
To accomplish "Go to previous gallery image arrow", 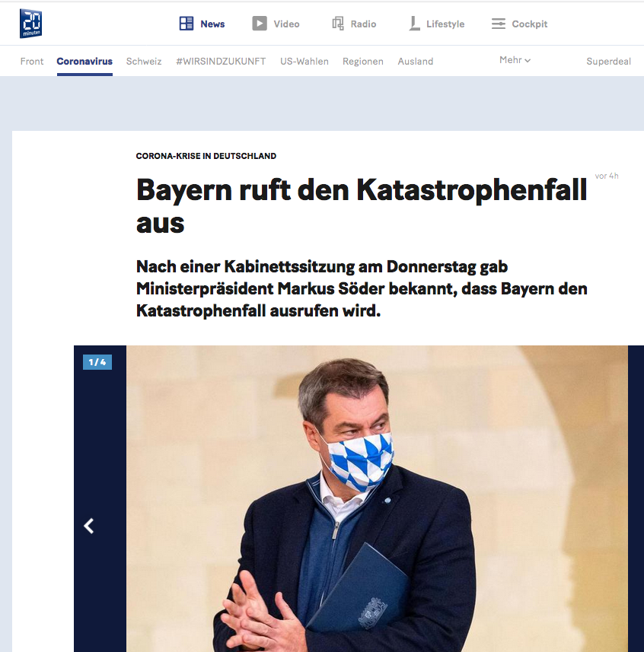I will pos(89,526).
